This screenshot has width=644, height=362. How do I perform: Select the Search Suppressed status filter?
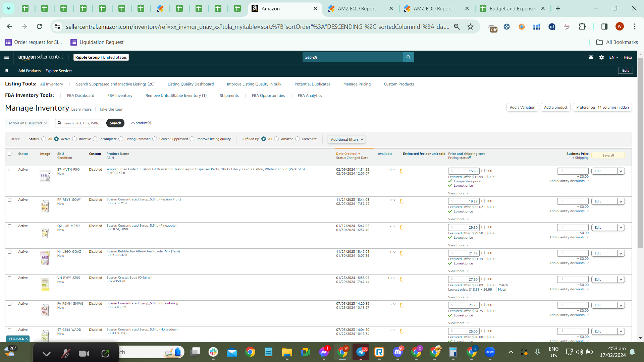click(x=155, y=139)
